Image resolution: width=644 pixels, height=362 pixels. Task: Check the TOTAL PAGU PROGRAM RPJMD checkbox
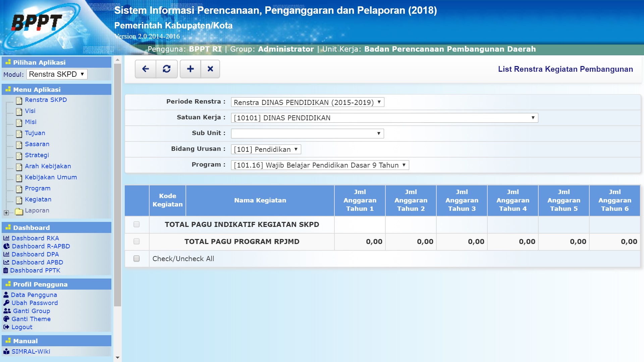(136, 241)
